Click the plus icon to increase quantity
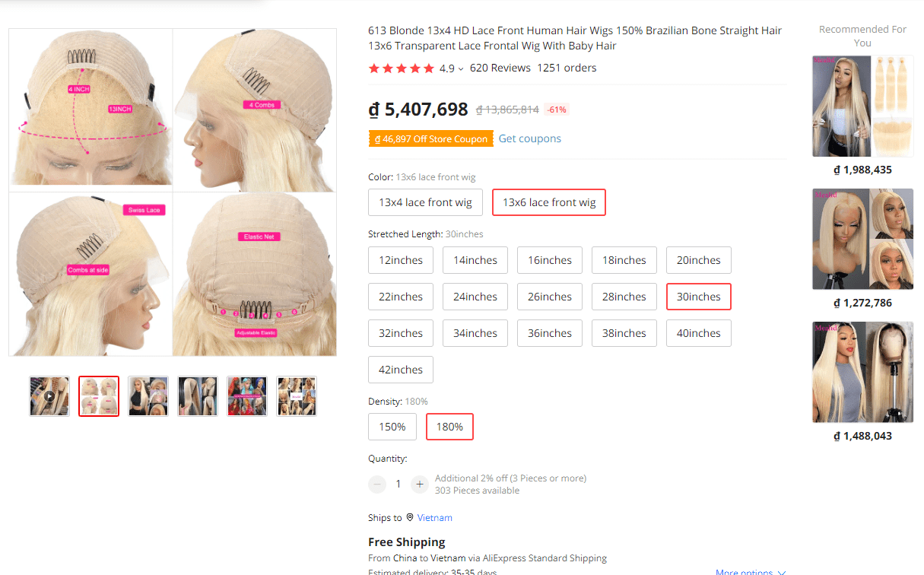The image size is (924, 575). (419, 484)
